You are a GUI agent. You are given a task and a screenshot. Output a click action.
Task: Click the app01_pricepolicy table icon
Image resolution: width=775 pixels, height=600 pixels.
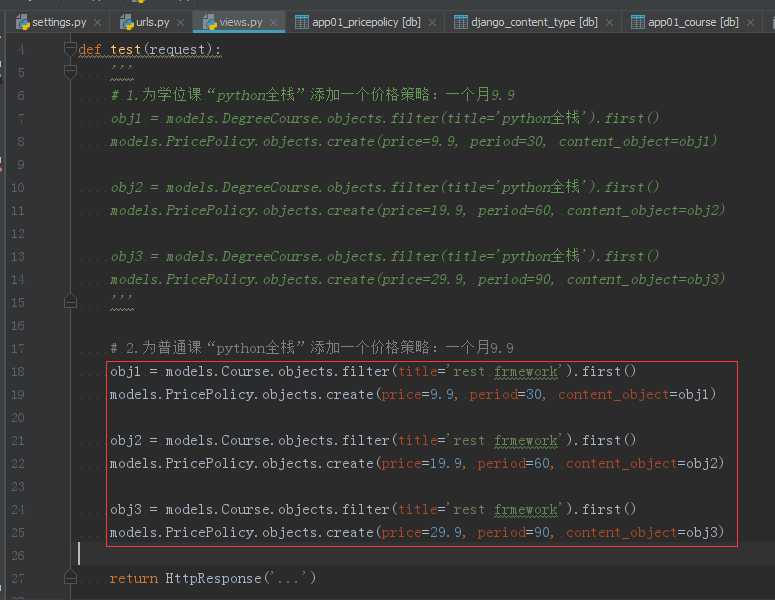pos(301,22)
